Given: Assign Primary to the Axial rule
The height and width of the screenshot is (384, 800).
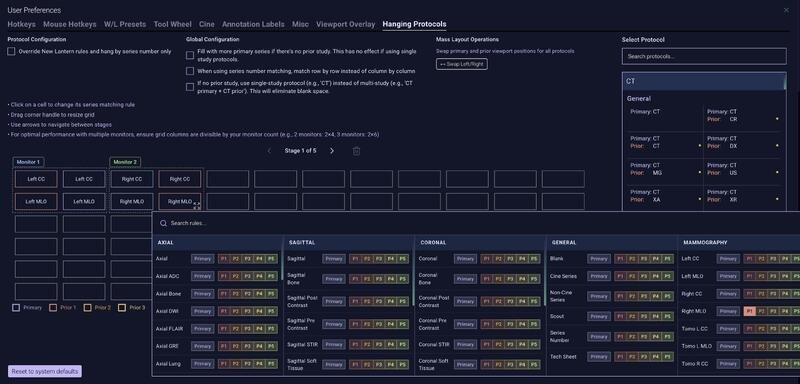Looking at the screenshot, I should 203,259.
